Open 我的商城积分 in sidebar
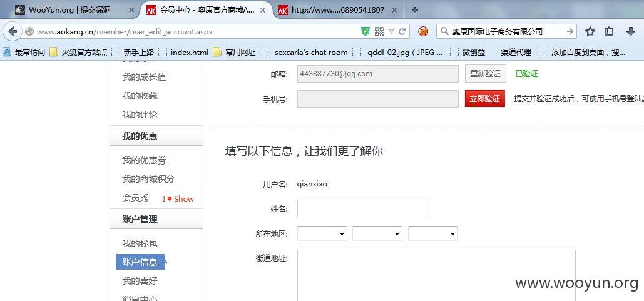The width and height of the screenshot is (644, 301). (149, 180)
